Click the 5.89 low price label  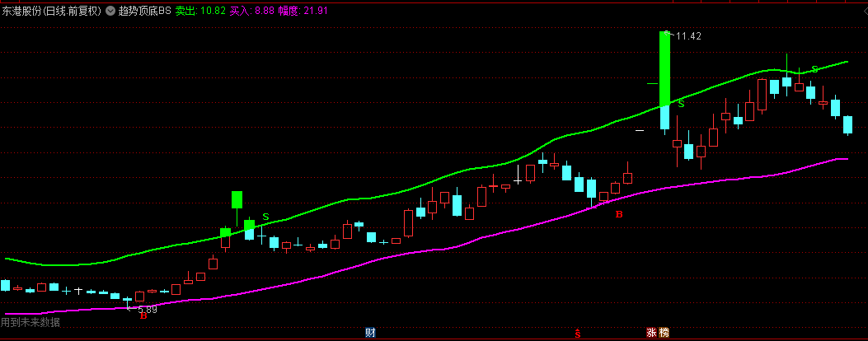148,310
